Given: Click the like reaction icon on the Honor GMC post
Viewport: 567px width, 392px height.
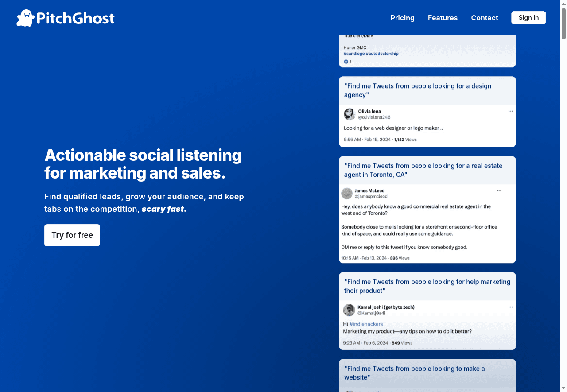Looking at the screenshot, I should [x=346, y=62].
